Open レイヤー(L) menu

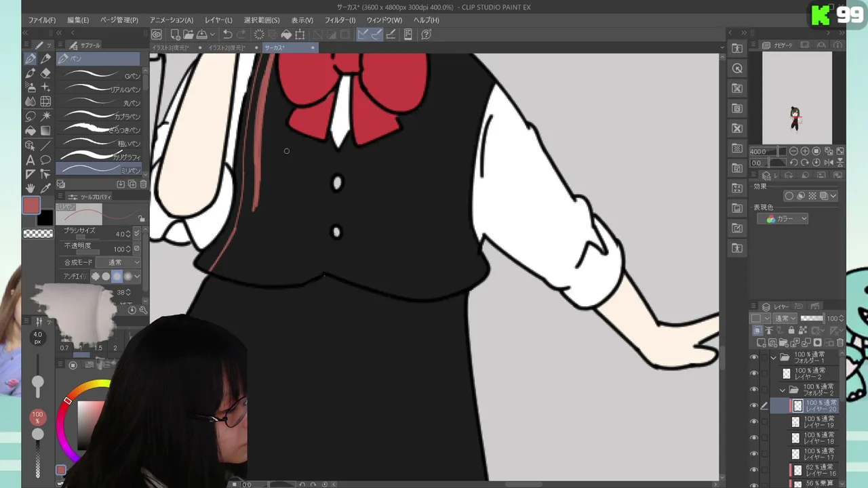[218, 20]
